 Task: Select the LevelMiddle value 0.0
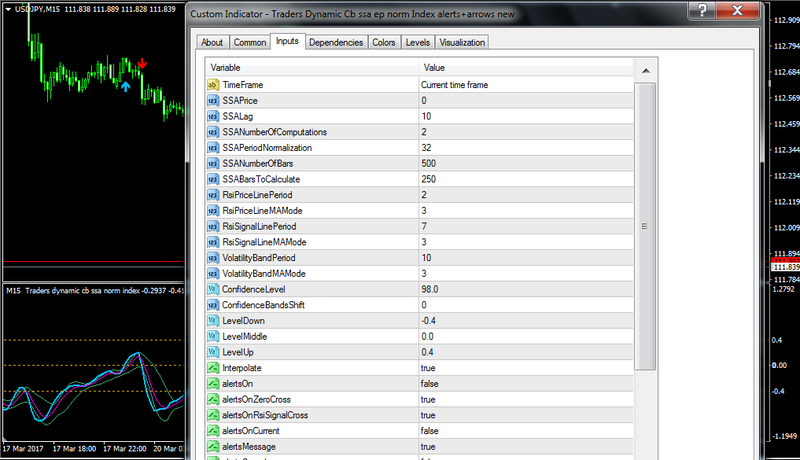tap(427, 337)
